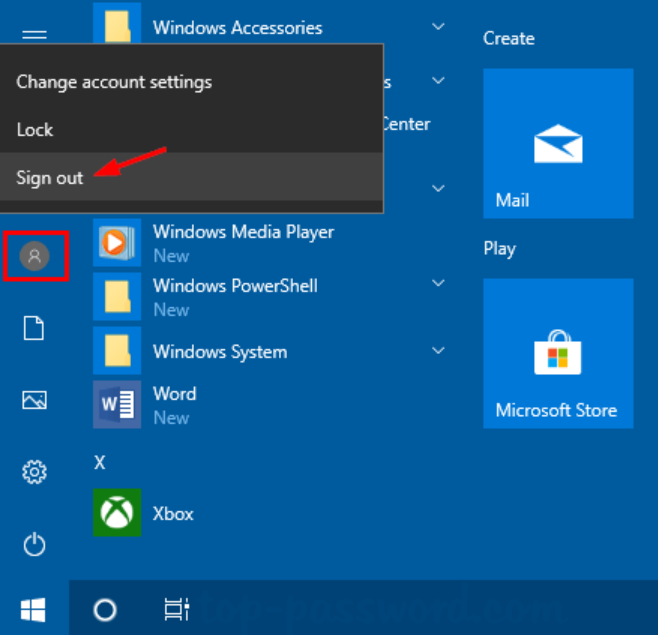This screenshot has height=635, width=658.
Task: Open Cortana circle on the taskbar
Action: (x=105, y=609)
